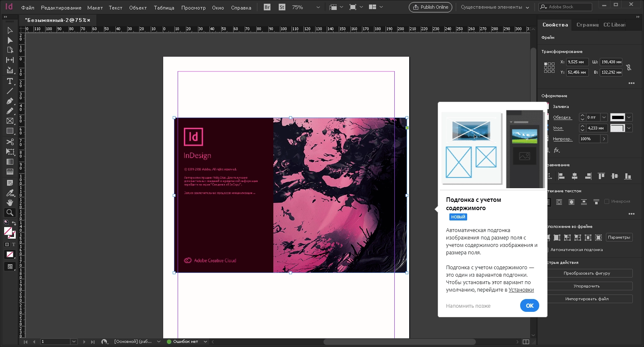Open page number dropdown in status bar

coord(74,342)
